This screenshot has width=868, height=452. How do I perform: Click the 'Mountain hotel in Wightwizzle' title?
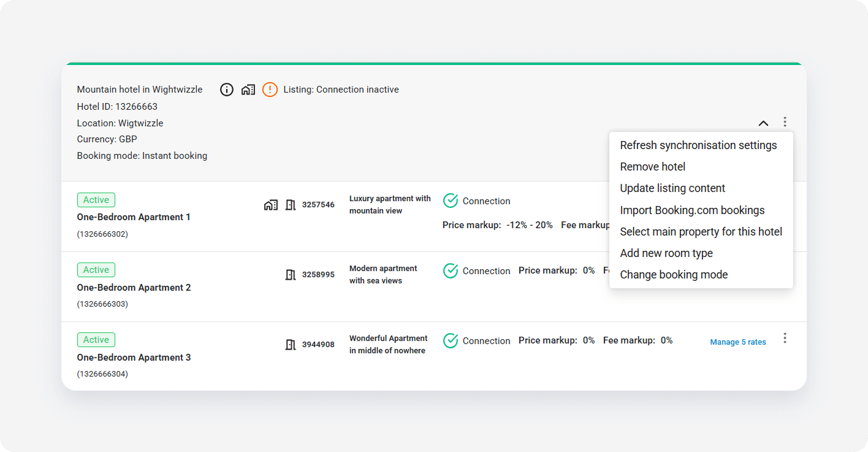coord(140,90)
